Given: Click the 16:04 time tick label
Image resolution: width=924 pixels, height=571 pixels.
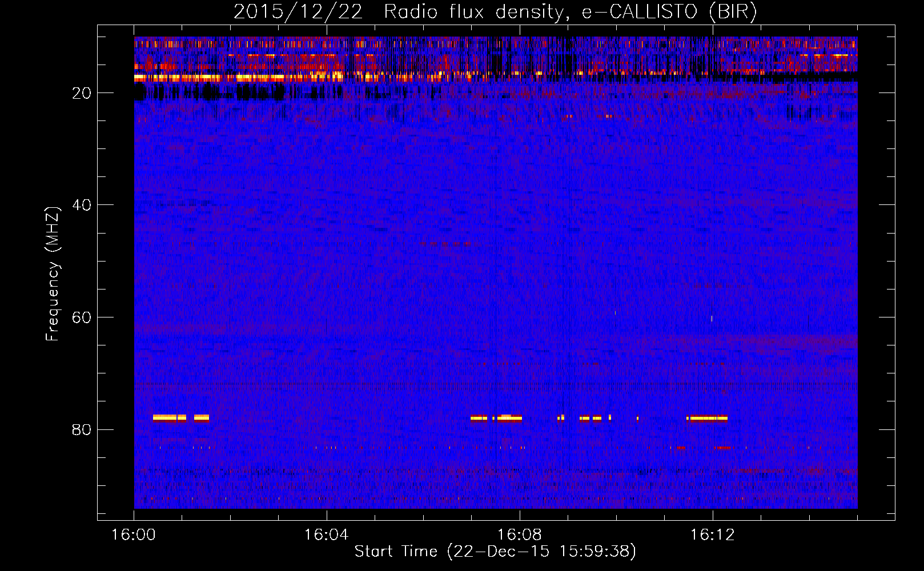Looking at the screenshot, I should pos(327,535).
